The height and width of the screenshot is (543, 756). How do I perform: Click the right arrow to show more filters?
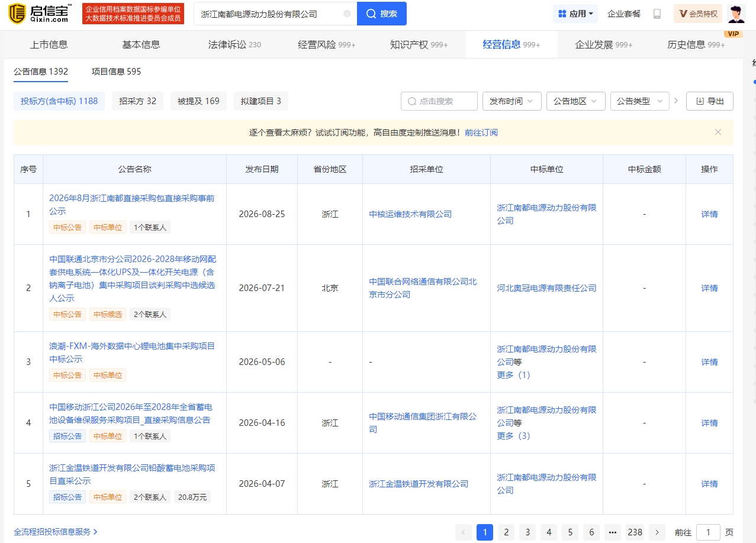click(676, 101)
